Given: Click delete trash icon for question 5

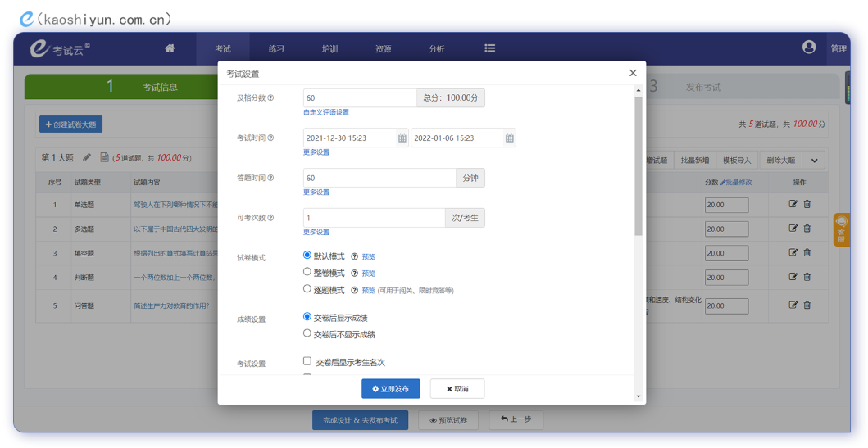Looking at the screenshot, I should [807, 305].
